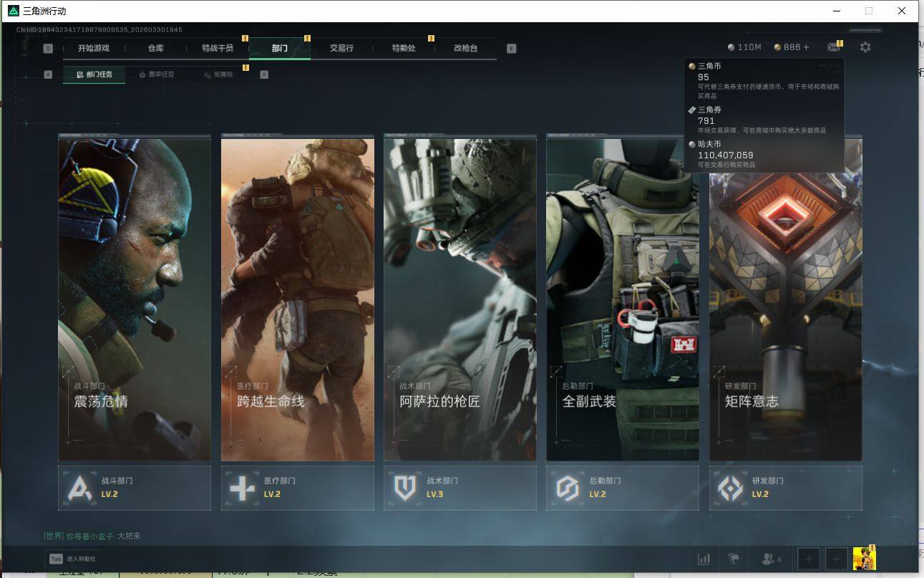Screen dimensions: 924x578
Task: Select the 军需处 sub-tab
Action: tap(218, 74)
